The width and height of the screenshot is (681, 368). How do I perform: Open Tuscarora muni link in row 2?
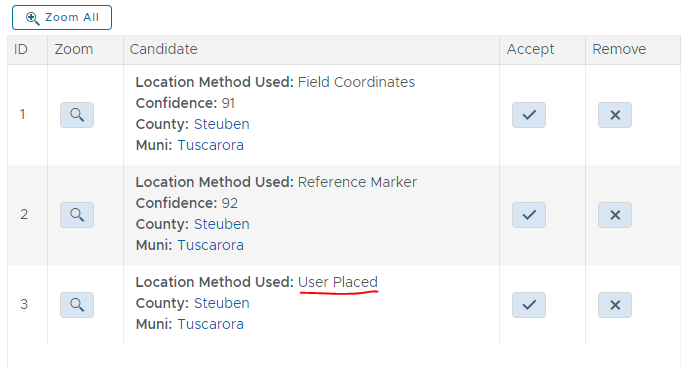211,245
